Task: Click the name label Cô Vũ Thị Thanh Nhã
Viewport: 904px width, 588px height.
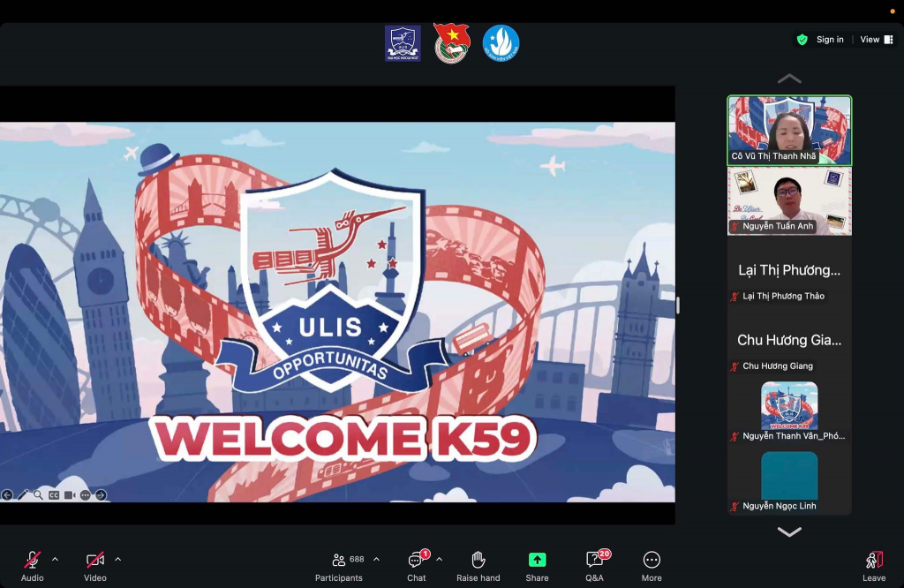Action: [x=773, y=156]
